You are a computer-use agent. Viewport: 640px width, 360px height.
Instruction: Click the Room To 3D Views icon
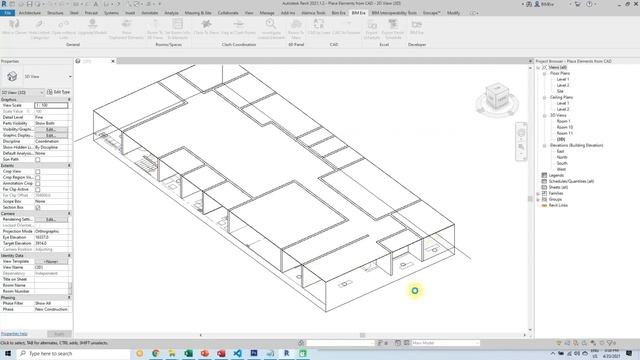click(155, 24)
